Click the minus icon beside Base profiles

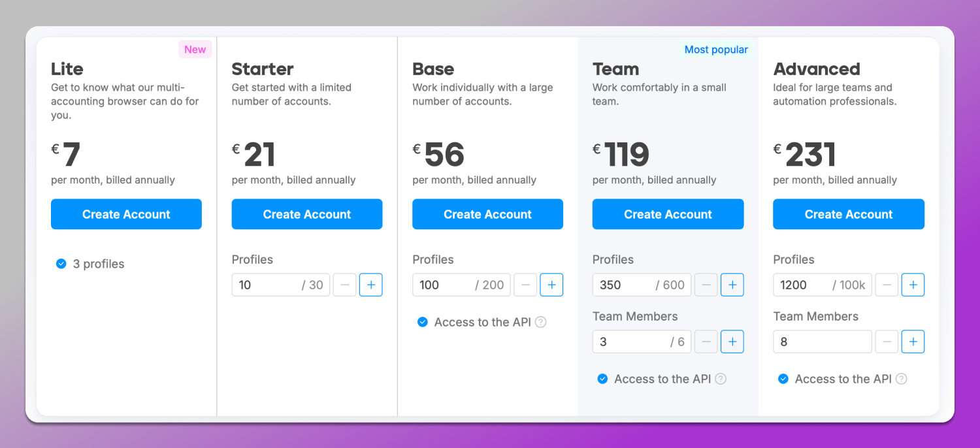pos(525,285)
